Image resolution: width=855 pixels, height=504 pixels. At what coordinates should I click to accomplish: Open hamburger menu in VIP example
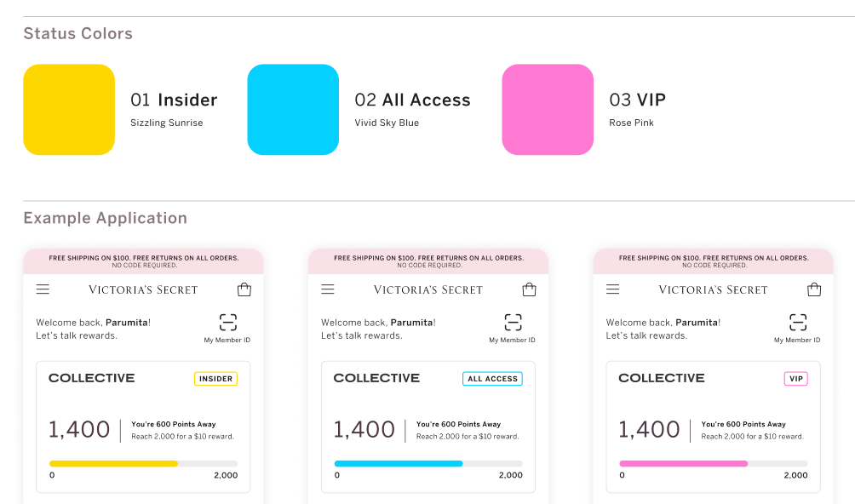click(x=612, y=289)
